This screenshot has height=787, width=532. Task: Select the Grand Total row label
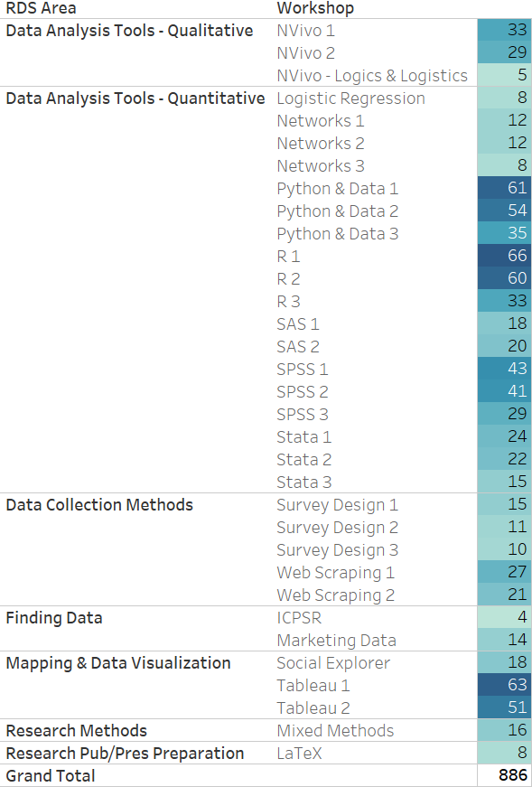[x=51, y=776]
